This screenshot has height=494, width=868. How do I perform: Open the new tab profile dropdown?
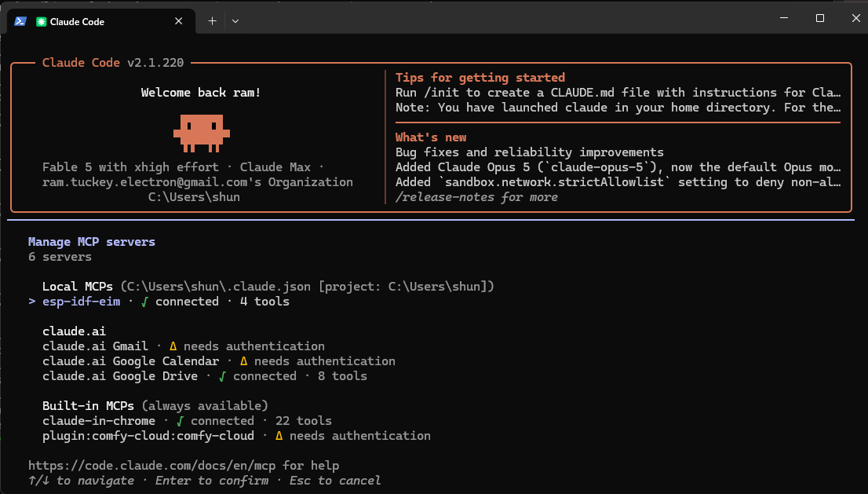(x=235, y=21)
